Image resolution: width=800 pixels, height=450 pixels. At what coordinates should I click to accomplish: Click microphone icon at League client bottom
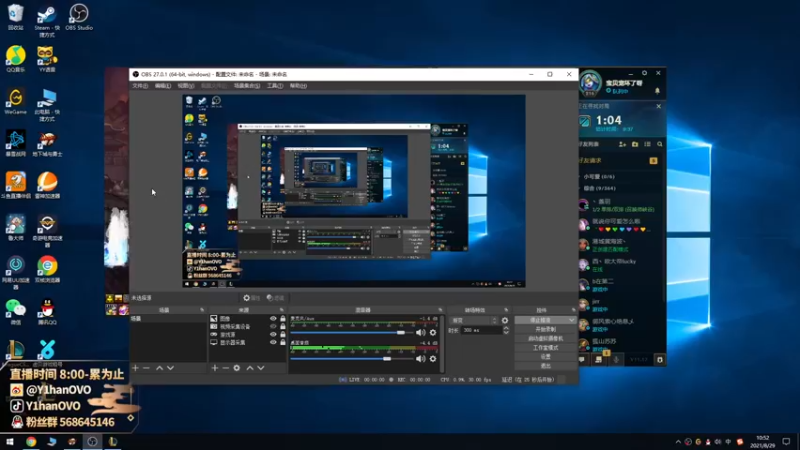click(x=616, y=360)
